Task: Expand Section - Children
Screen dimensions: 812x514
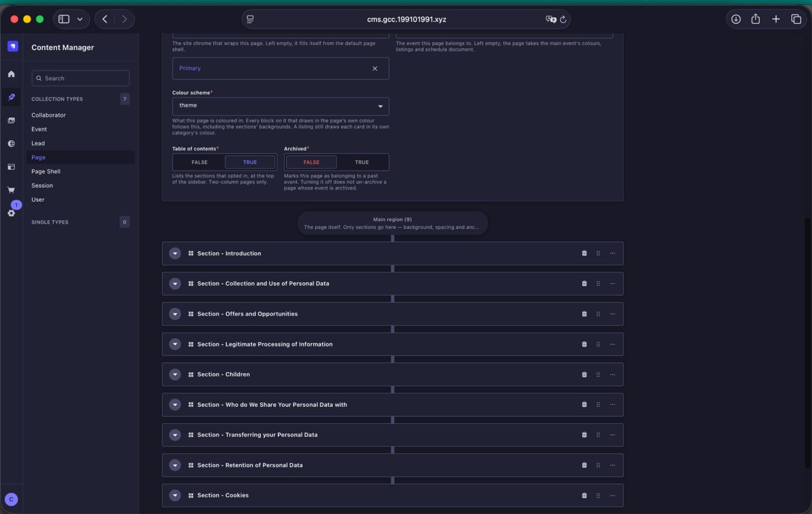Action: pyautogui.click(x=175, y=374)
